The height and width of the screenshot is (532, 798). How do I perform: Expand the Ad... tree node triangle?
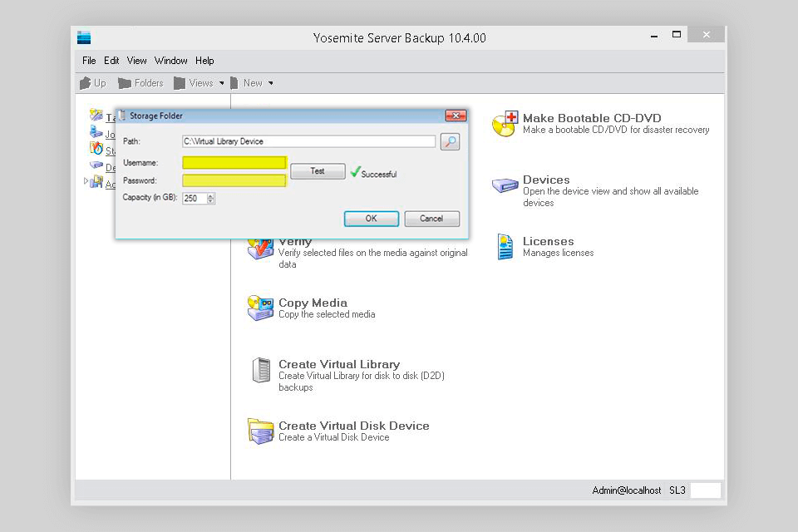[x=86, y=180]
